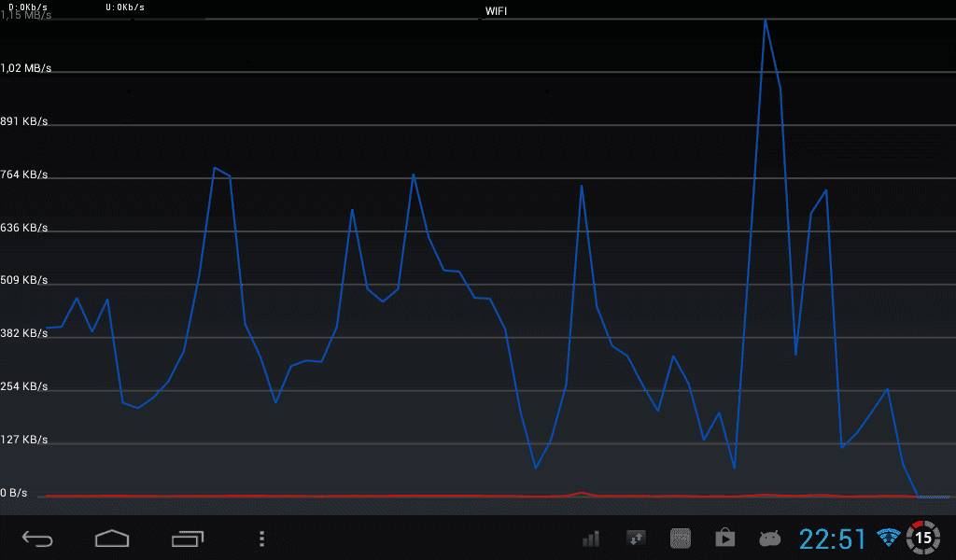Tap the Android robot debug notification

point(770,539)
